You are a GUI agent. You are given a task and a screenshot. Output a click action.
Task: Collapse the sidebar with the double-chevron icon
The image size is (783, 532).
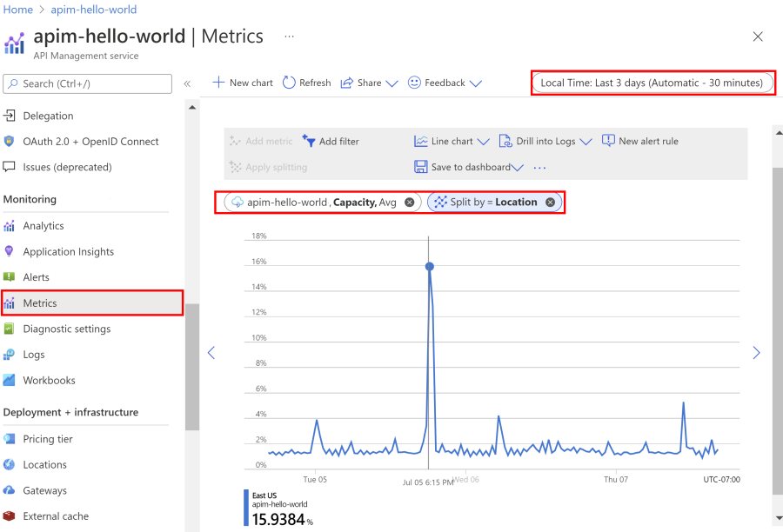click(187, 83)
